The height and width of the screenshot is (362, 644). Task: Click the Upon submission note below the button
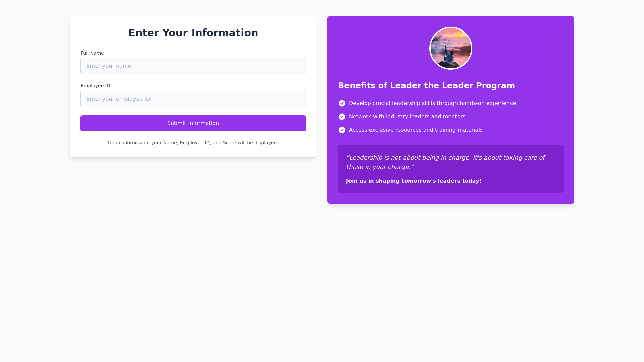click(193, 143)
